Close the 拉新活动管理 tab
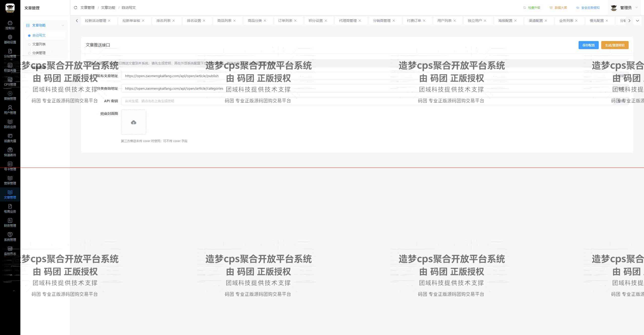The width and height of the screenshot is (644, 335). (109, 21)
